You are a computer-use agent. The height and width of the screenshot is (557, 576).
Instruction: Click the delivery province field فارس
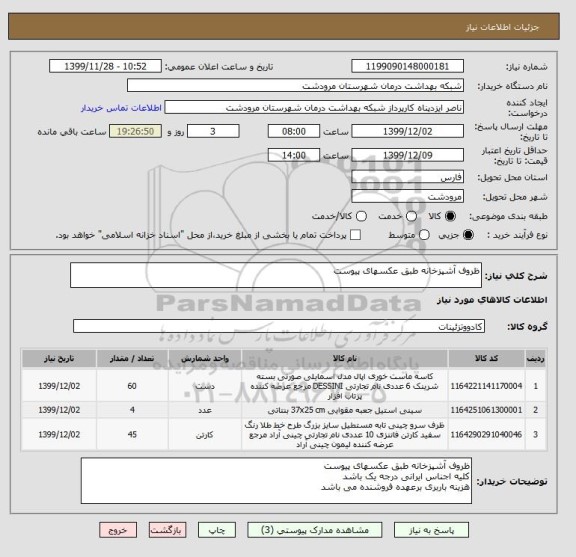tap(407, 177)
